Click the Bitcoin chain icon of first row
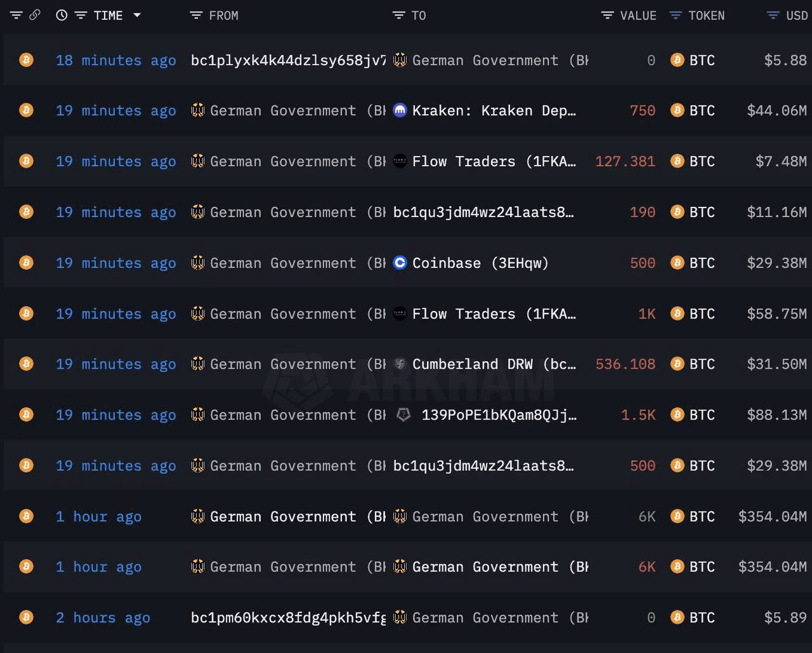This screenshot has width=812, height=653. (x=26, y=60)
